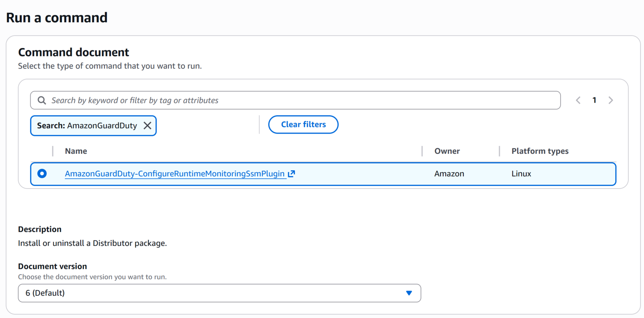Remove the AmazonGuardDuty search filter token
This screenshot has width=644, height=318.
point(147,126)
